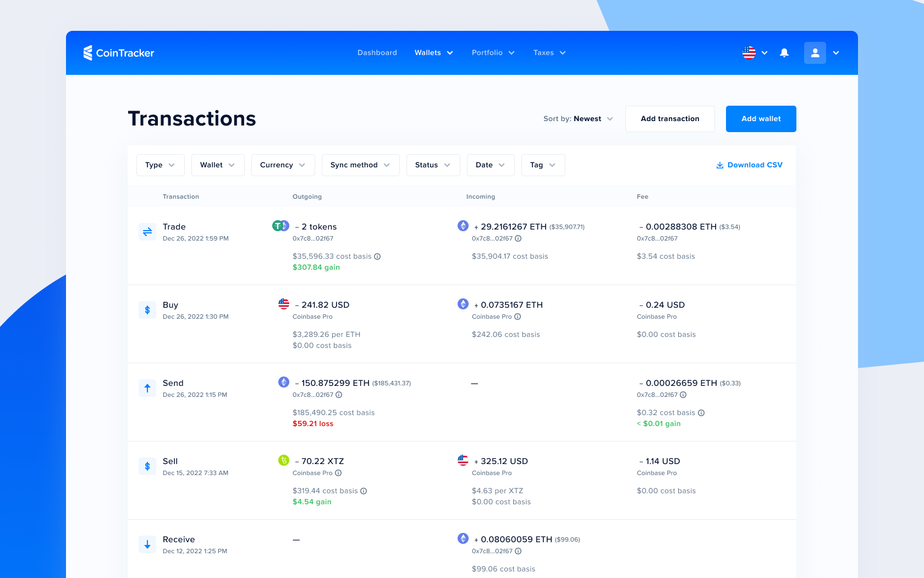This screenshot has height=578, width=924.
Task: Open the Wallets navigation menu
Action: click(433, 52)
